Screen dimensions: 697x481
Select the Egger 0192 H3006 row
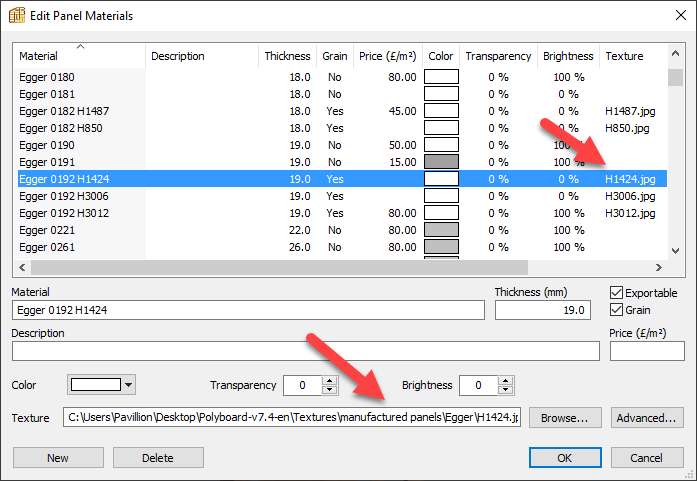pos(342,196)
